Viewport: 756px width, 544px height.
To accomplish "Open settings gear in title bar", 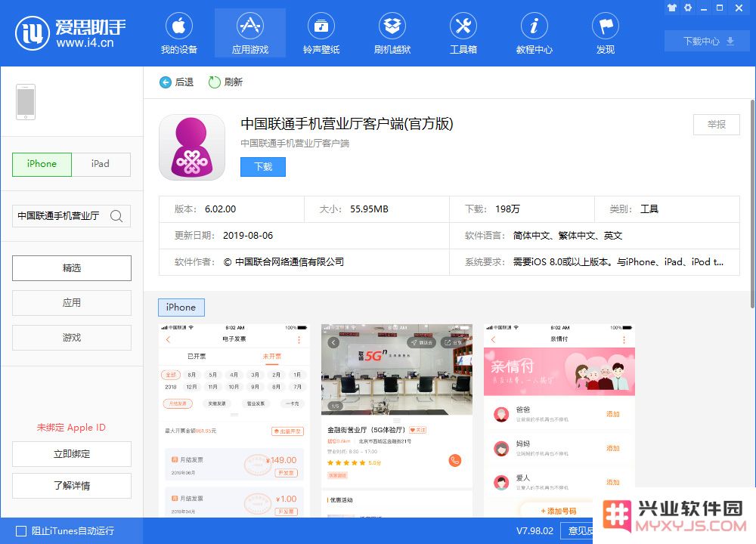I will click(688, 8).
